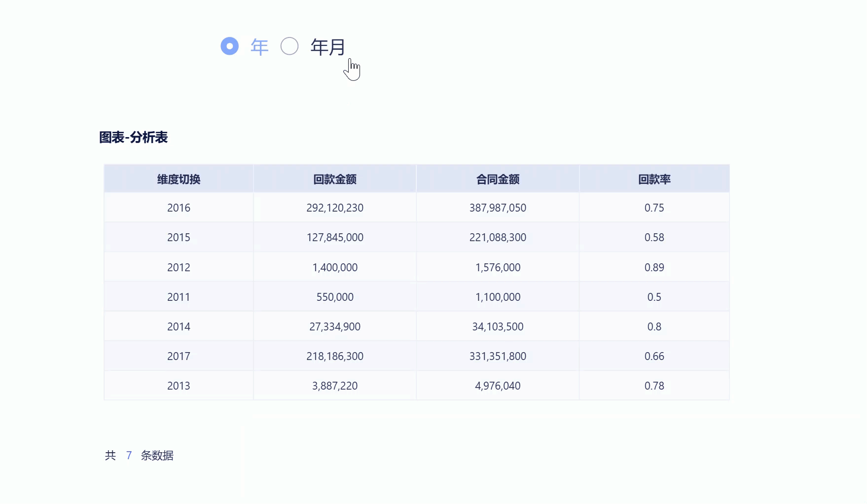This screenshot has width=867, height=504.
Task: Select the 2013 year cell
Action: click(179, 386)
